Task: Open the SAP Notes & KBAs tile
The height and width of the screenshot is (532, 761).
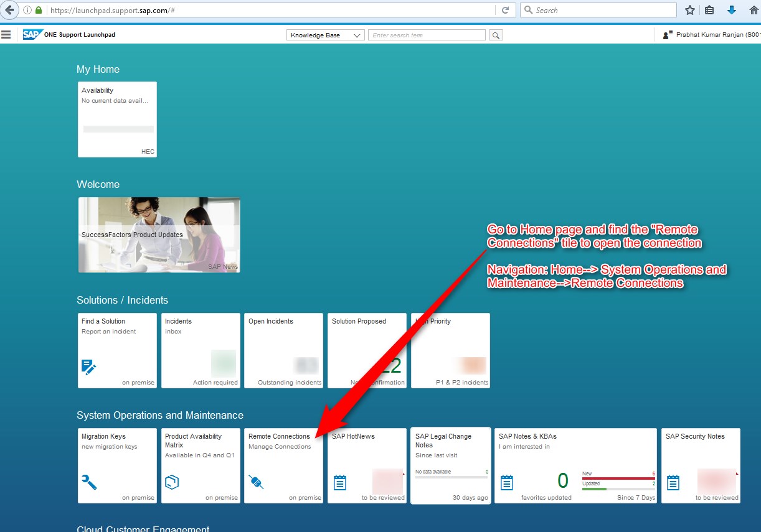Action: pos(575,465)
